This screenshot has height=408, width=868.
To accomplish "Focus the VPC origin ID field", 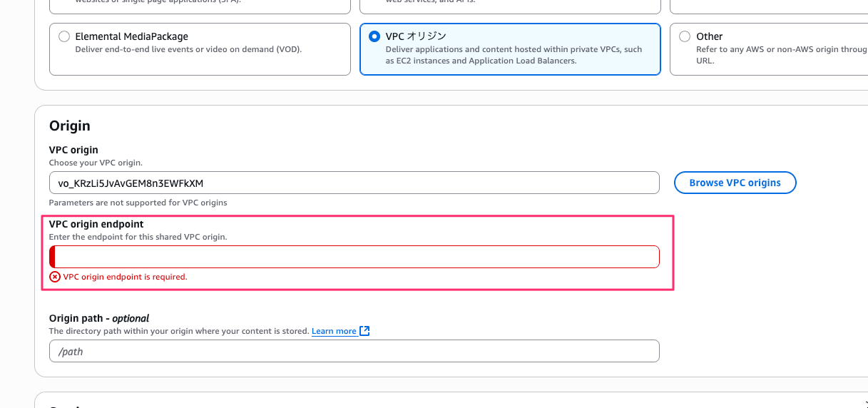I will 354,183.
